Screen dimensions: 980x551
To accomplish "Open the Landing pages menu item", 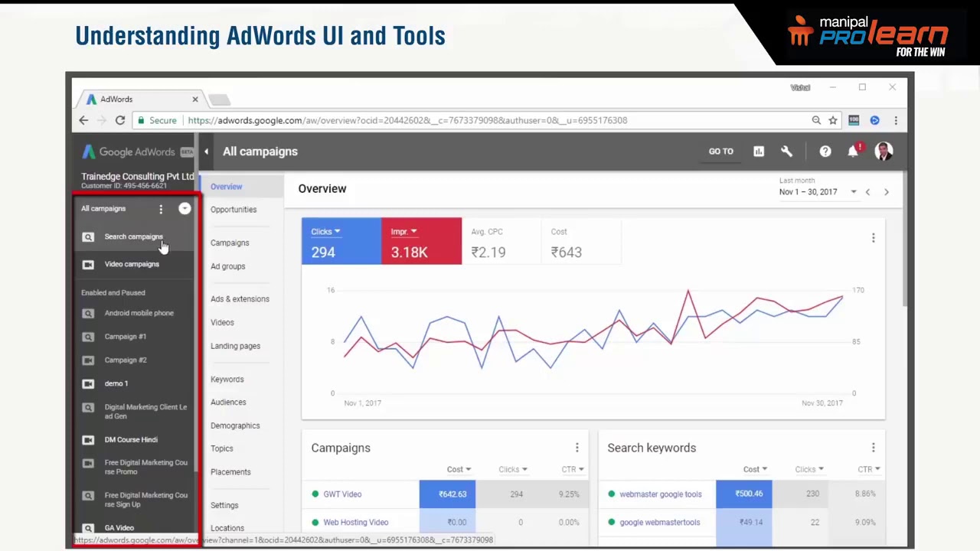I will coord(235,346).
